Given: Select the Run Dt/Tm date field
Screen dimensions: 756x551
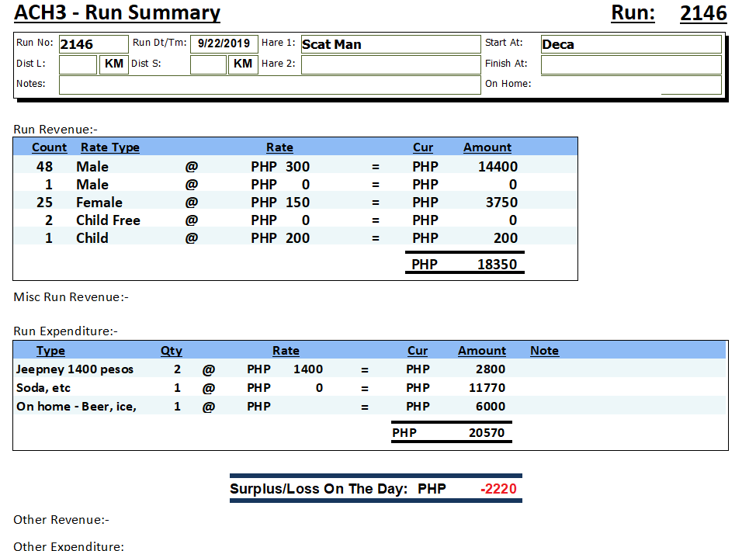Looking at the screenshot, I should [x=224, y=44].
